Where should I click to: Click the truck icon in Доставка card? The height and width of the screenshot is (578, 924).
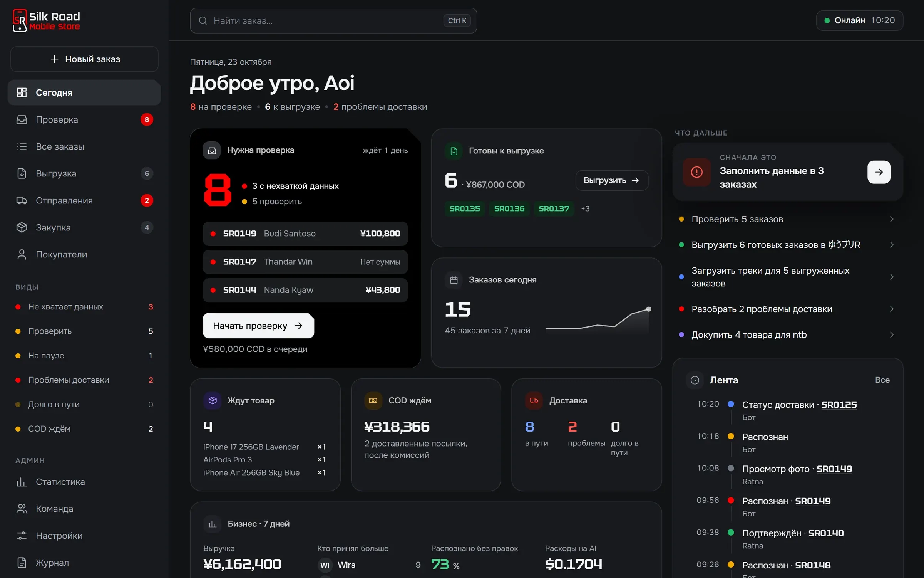(x=534, y=400)
